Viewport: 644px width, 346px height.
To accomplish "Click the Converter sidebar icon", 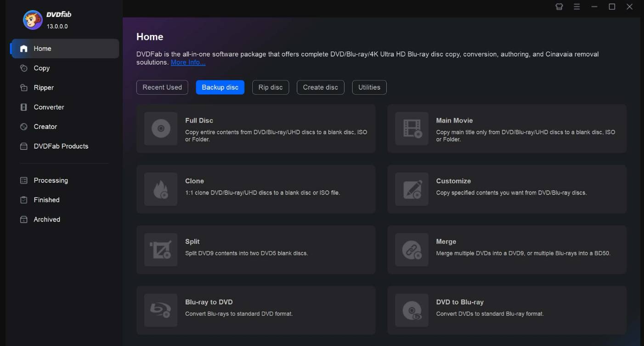I will pos(24,107).
